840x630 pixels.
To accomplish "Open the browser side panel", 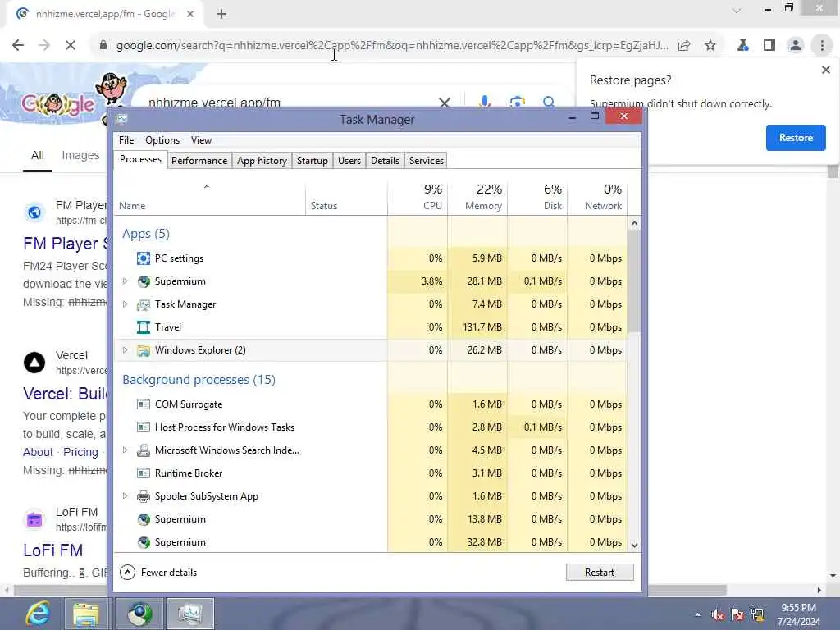I will tap(769, 46).
